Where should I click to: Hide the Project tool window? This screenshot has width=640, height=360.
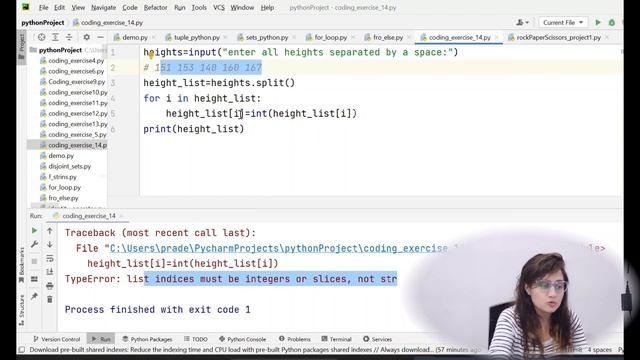[100, 37]
